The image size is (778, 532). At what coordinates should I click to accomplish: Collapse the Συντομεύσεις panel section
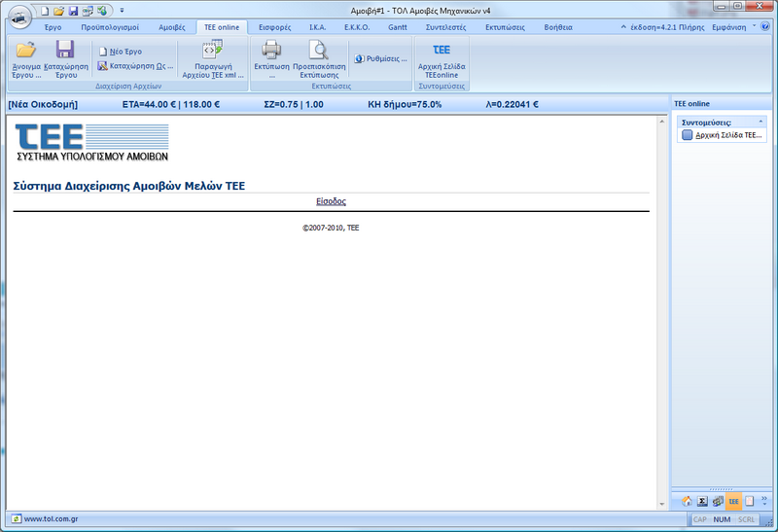[x=762, y=123]
